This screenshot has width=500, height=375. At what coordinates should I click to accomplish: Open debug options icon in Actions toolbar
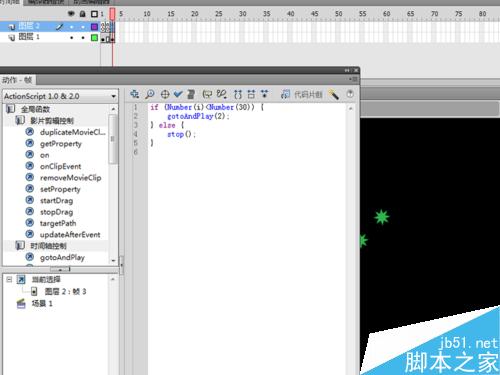click(222, 94)
